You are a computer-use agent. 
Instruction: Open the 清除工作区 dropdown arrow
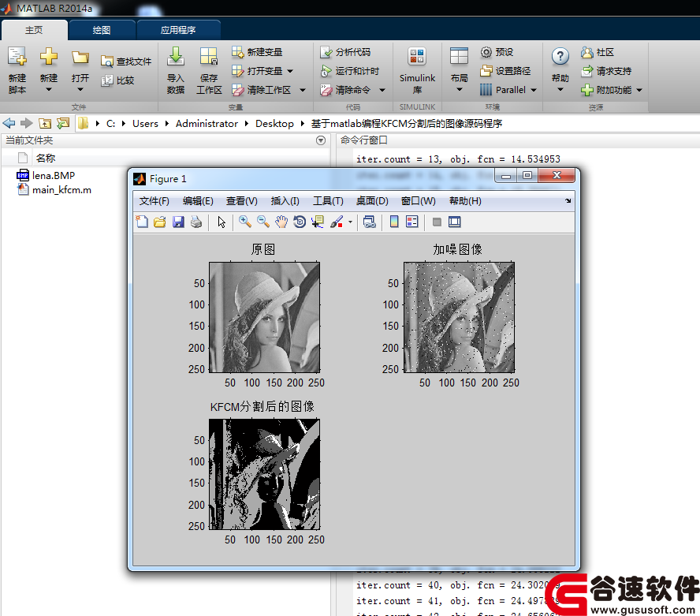click(303, 90)
